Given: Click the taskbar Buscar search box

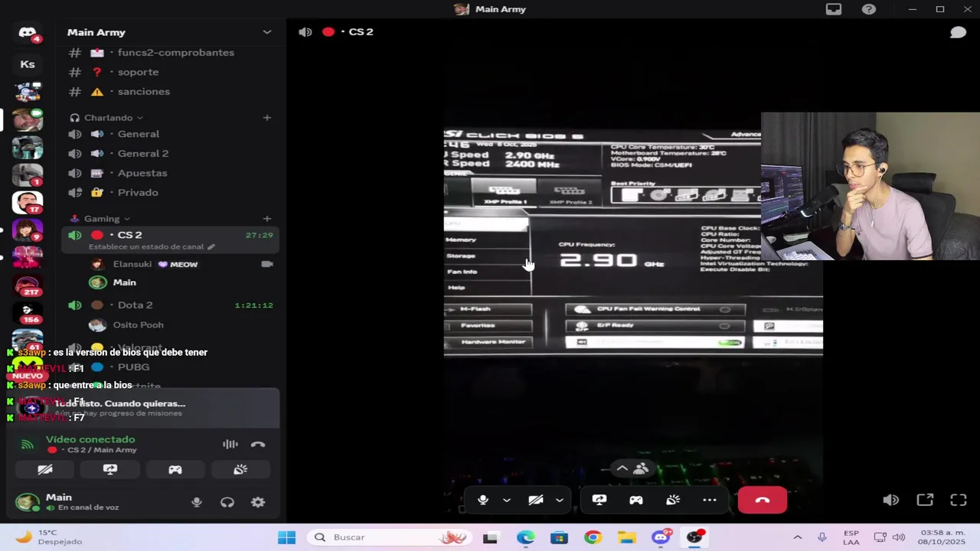Looking at the screenshot, I should pos(390,537).
